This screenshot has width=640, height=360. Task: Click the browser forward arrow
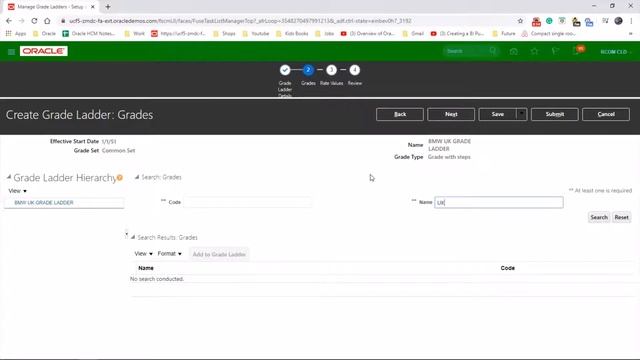(x=22, y=21)
